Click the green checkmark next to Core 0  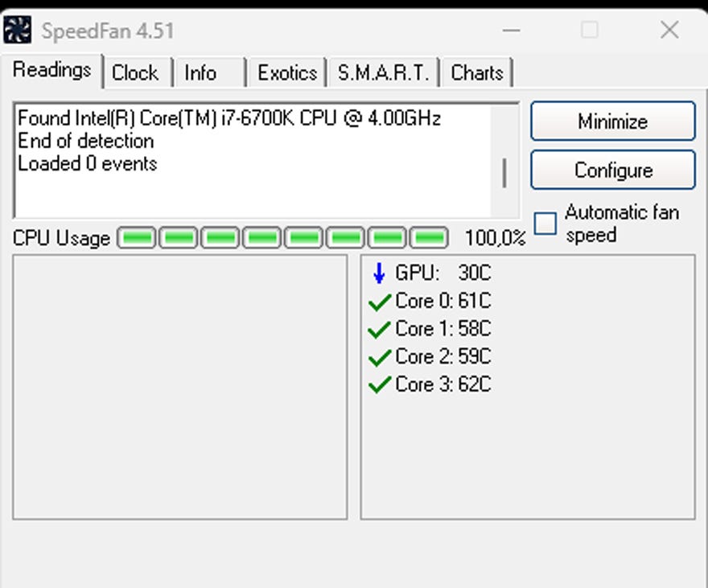(x=378, y=302)
